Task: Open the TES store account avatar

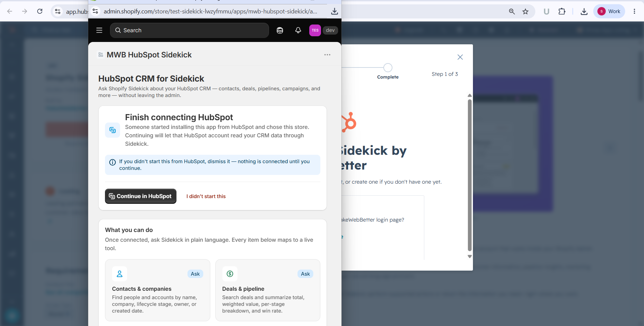Action: [x=315, y=30]
